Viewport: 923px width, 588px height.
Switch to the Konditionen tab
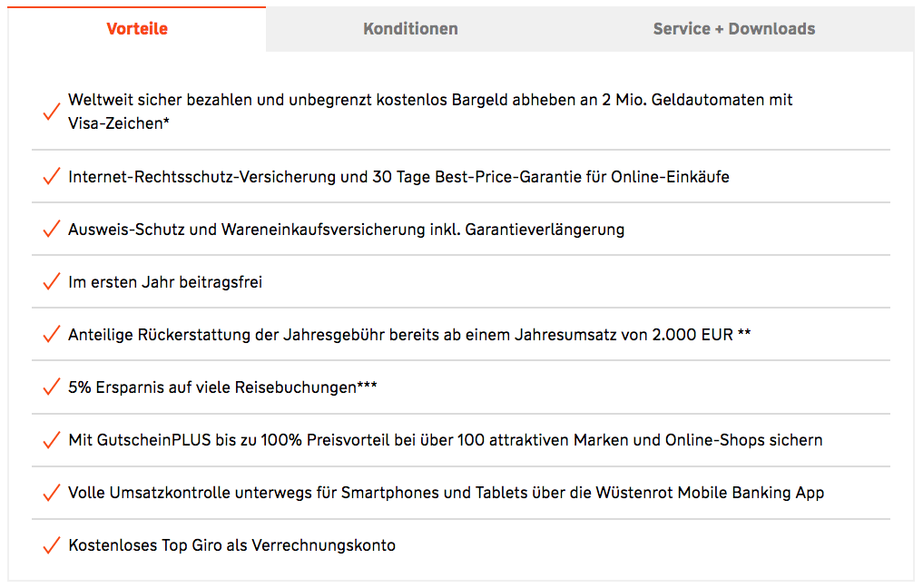(x=410, y=29)
